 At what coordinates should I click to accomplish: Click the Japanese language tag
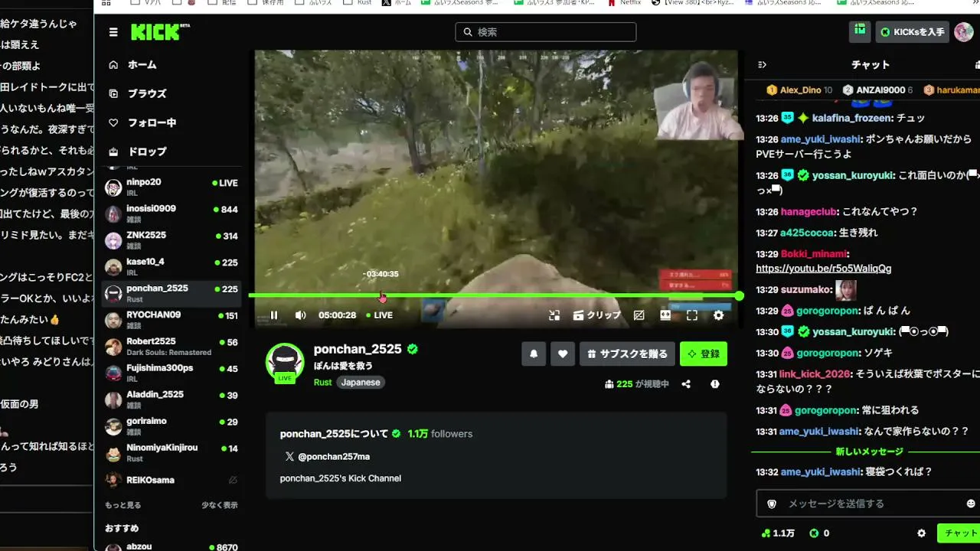pos(361,383)
